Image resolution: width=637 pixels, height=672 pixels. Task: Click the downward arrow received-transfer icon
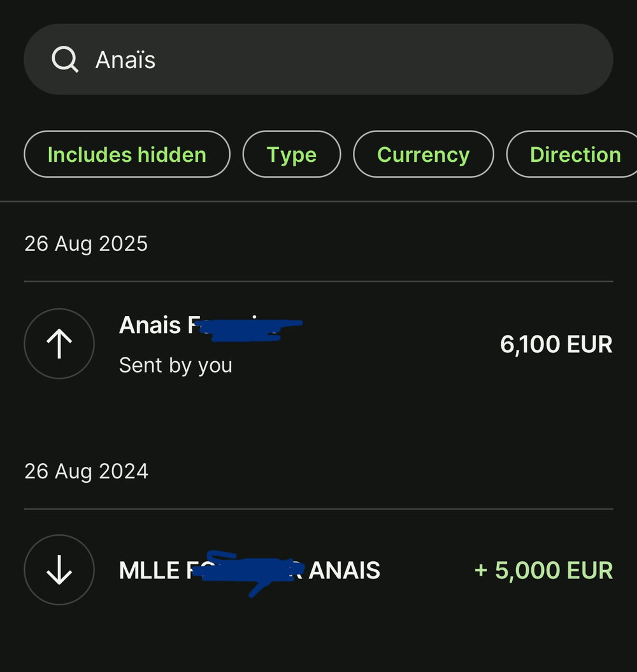(59, 569)
